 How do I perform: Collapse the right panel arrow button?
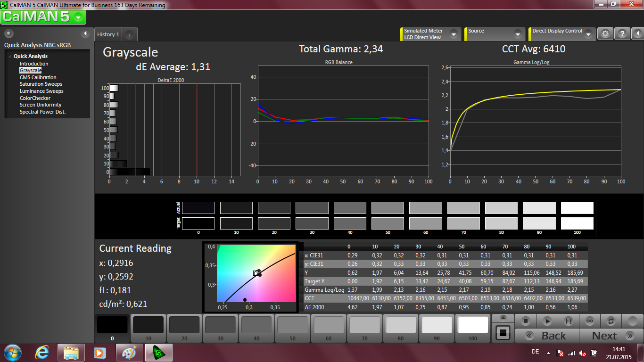click(637, 33)
